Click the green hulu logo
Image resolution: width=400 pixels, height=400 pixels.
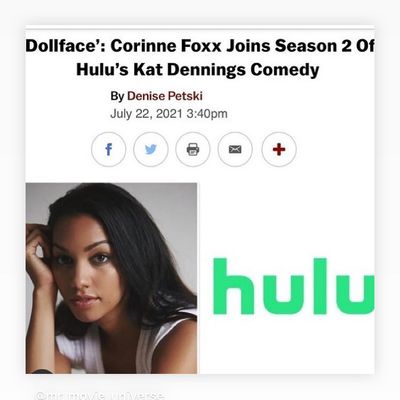coord(294,286)
